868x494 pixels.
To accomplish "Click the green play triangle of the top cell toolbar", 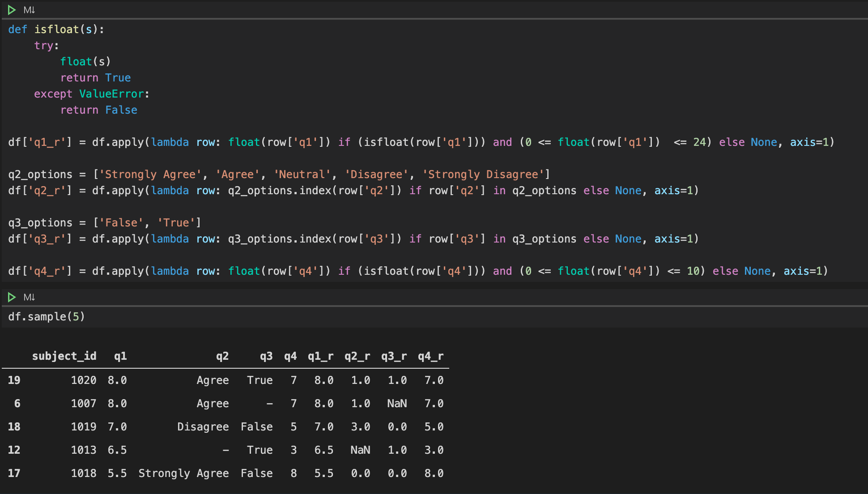I will click(x=12, y=10).
